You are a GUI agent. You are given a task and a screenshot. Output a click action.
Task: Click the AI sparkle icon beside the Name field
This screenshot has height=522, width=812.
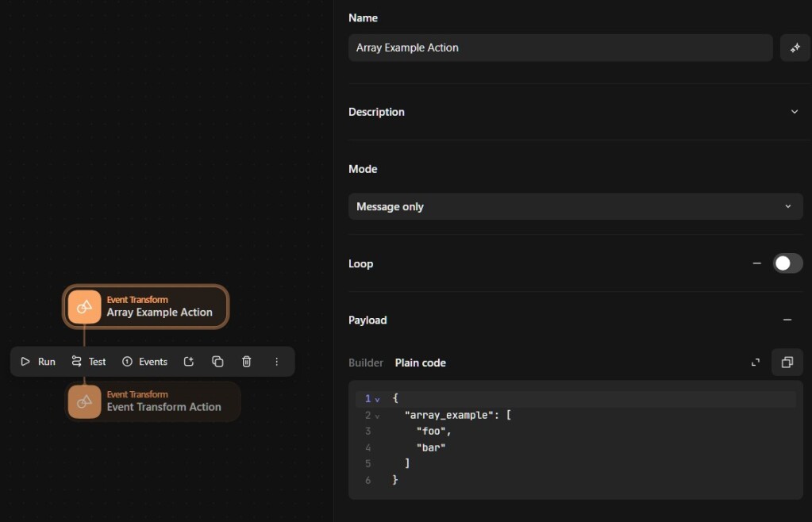click(795, 48)
